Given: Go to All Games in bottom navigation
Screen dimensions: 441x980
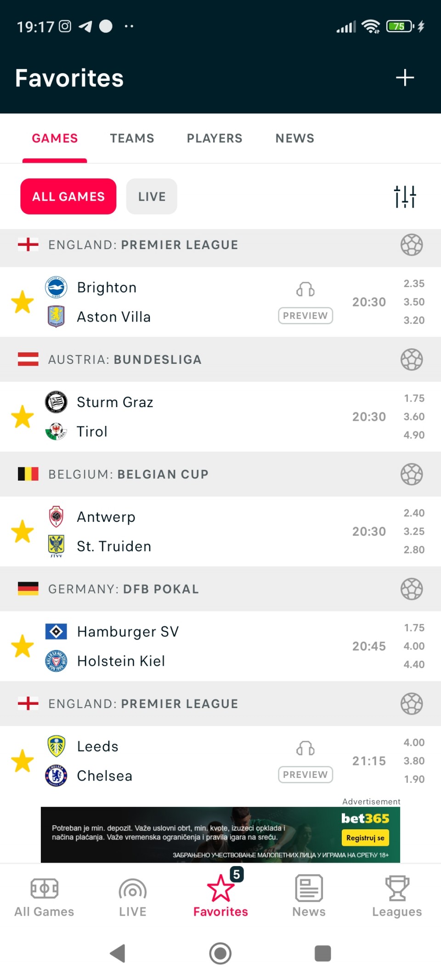Looking at the screenshot, I should point(44,896).
